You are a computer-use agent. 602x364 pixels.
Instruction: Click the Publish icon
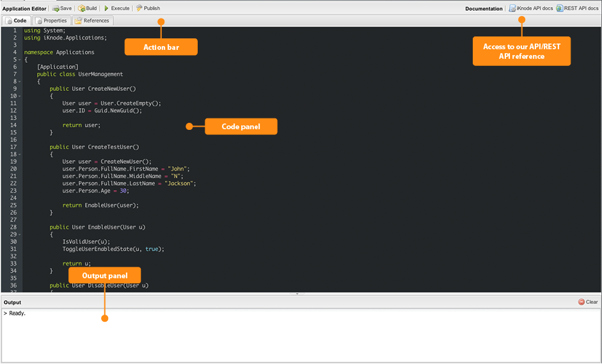click(x=139, y=8)
